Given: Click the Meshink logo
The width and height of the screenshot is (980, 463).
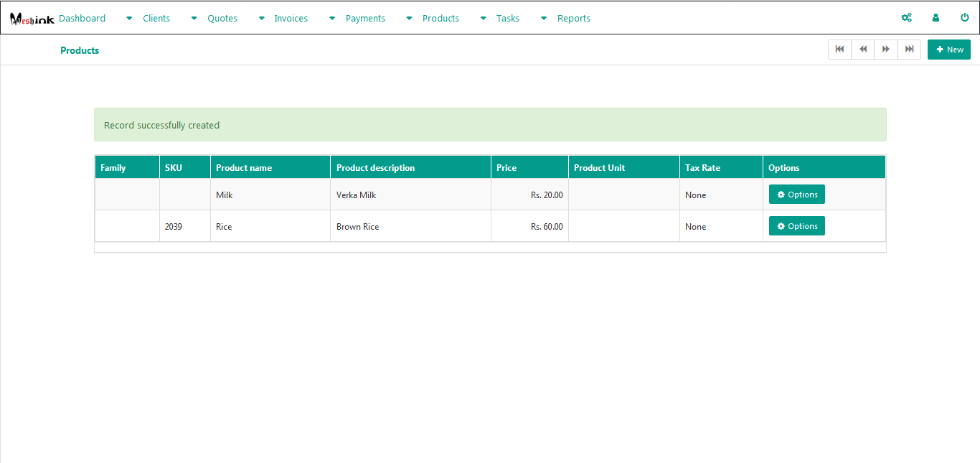Looking at the screenshot, I should (x=32, y=19).
